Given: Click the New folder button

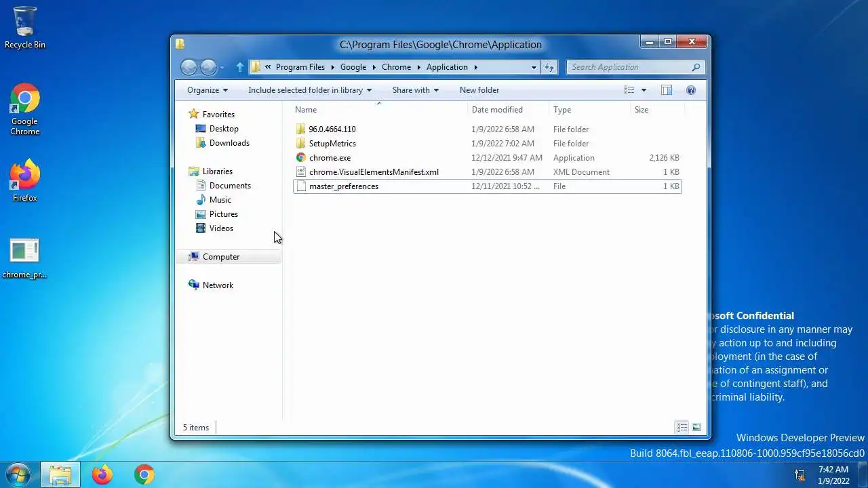Looking at the screenshot, I should coord(479,90).
